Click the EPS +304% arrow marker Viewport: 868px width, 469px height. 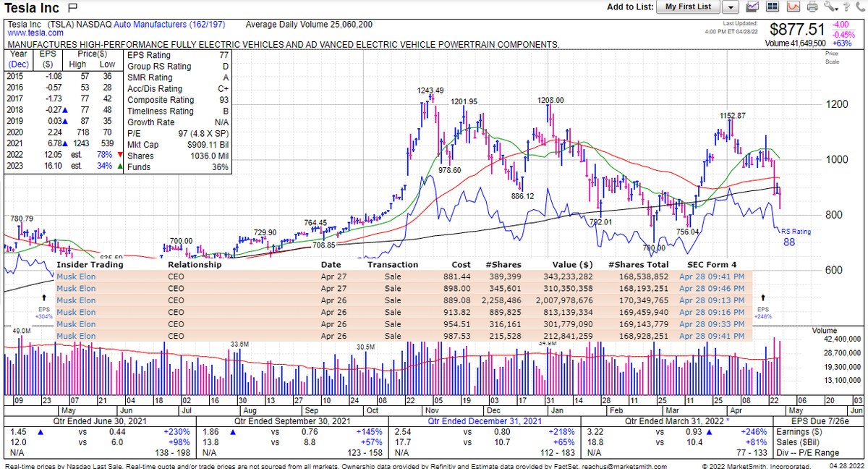(x=43, y=307)
